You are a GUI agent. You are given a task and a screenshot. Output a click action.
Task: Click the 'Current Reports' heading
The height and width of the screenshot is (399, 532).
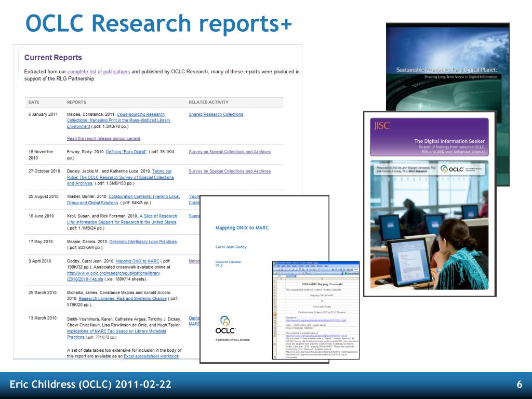tap(53, 57)
